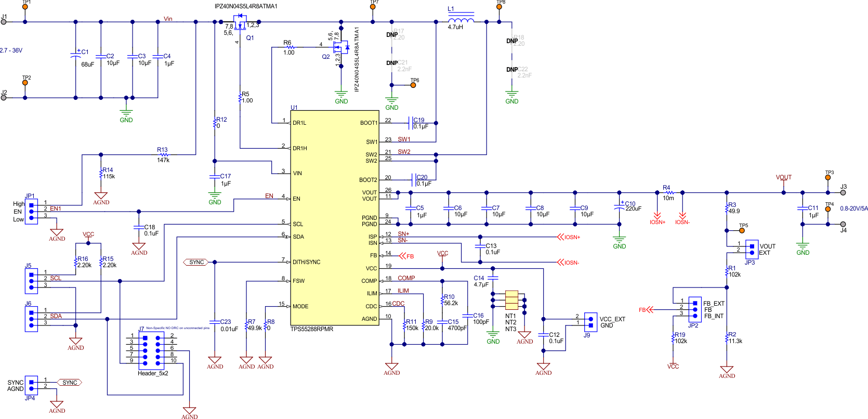Viewport: 868px width, 419px height.
Task: Click the BOOT1 pin name
Action: 369,123
